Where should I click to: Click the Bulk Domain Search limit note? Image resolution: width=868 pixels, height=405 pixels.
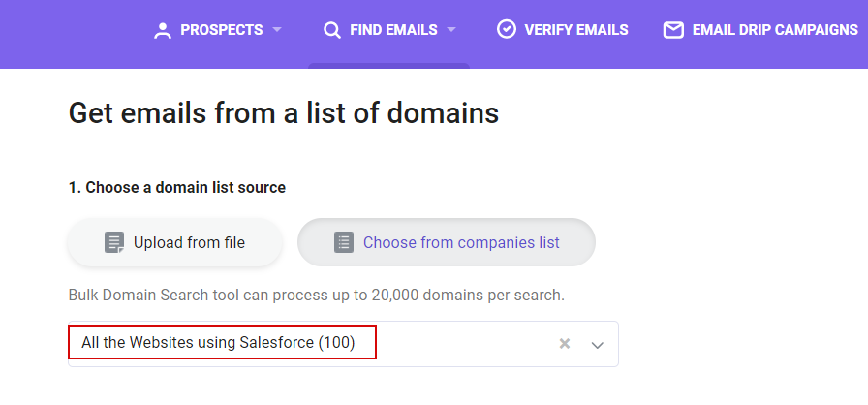[316, 295]
